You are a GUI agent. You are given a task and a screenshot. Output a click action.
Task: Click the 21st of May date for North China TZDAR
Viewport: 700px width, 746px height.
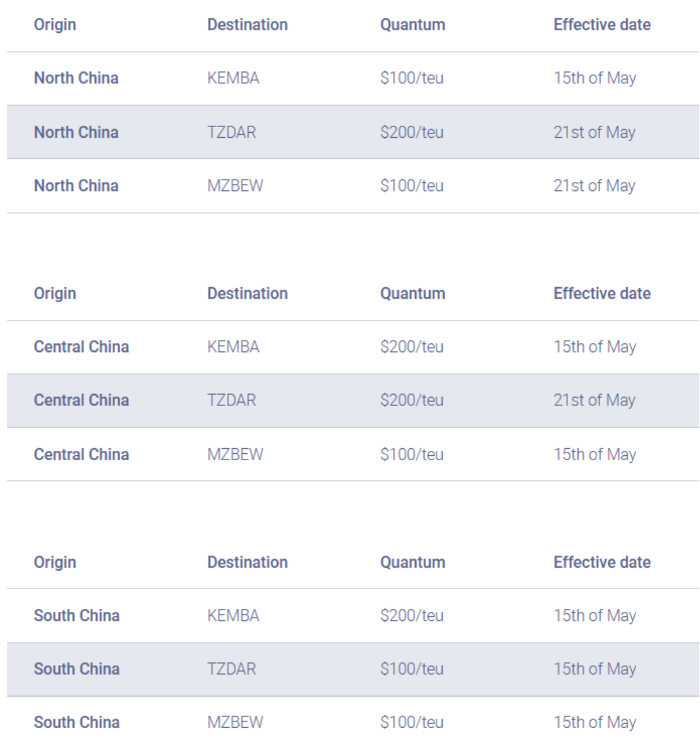coord(594,131)
